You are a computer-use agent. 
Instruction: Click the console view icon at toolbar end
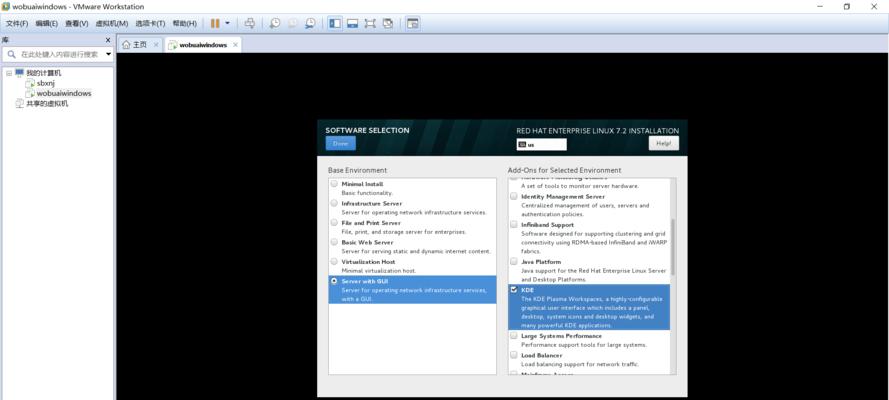413,23
